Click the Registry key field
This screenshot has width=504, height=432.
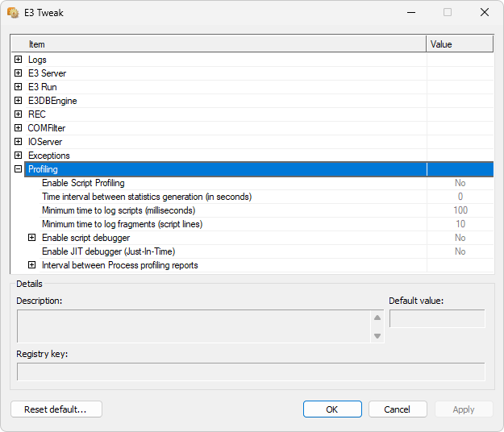(251, 372)
